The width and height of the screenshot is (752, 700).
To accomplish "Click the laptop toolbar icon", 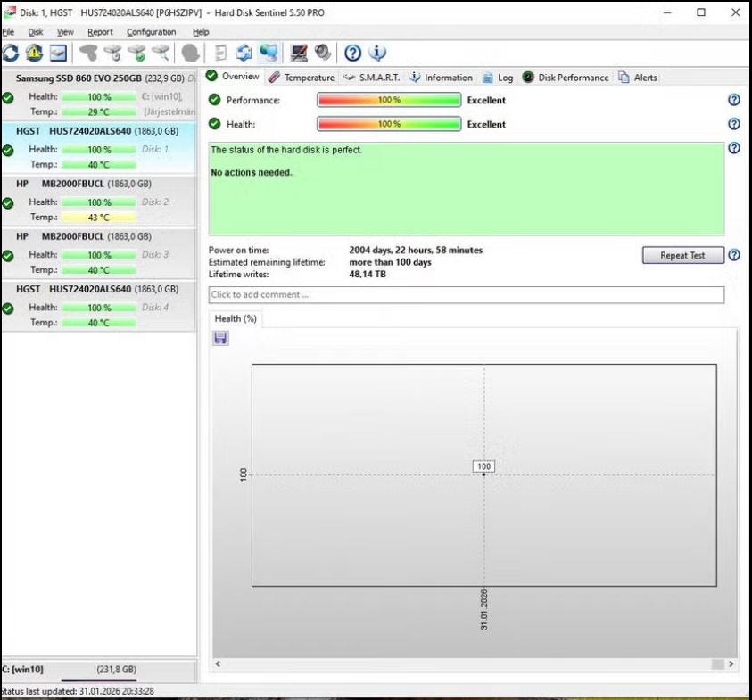I will 299,53.
